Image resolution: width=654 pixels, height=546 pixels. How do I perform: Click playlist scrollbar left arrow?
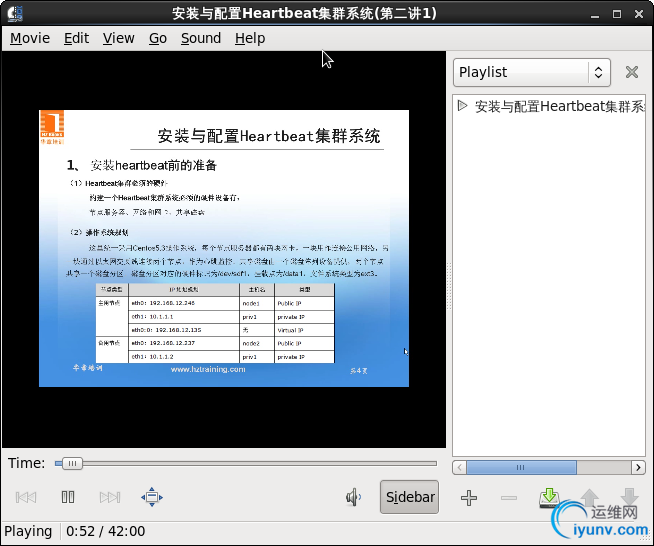pos(460,467)
